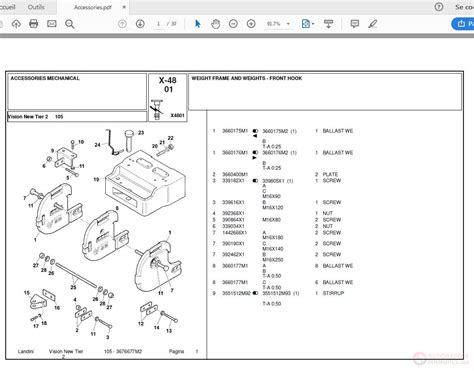Click the upload to cloud icon
This screenshot has width=474, height=371.
pyautogui.click(x=16, y=24)
